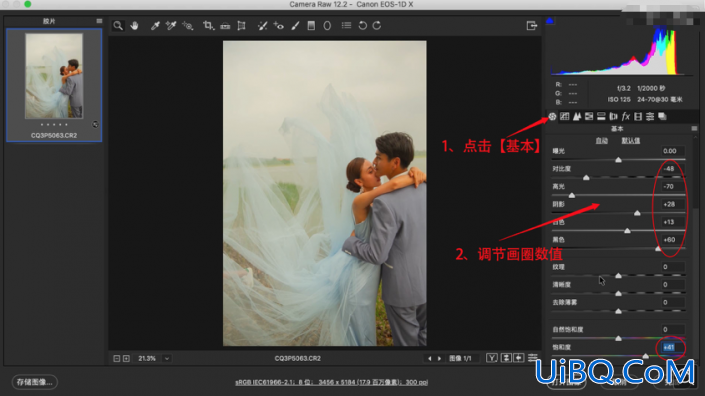This screenshot has width=705, height=396.
Task: Click the Whites value field +13
Action: pos(673,222)
